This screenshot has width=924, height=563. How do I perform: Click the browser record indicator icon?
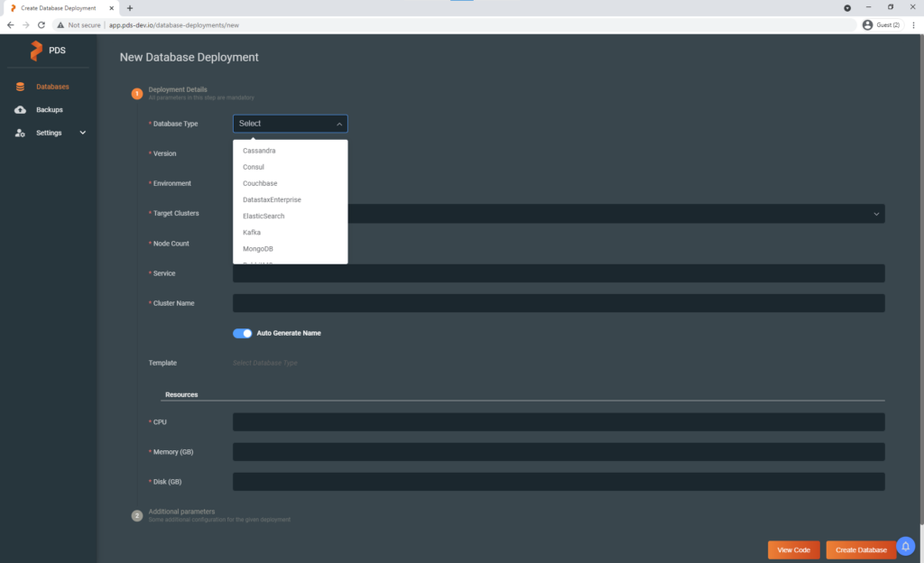click(847, 8)
